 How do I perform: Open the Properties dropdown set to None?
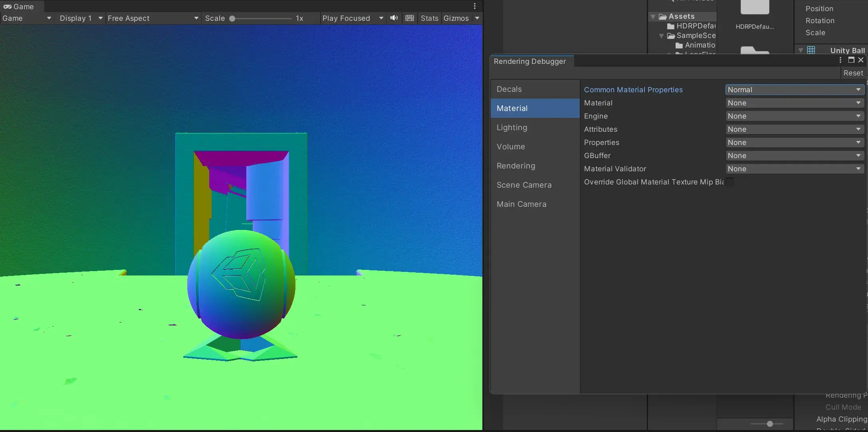coord(795,143)
